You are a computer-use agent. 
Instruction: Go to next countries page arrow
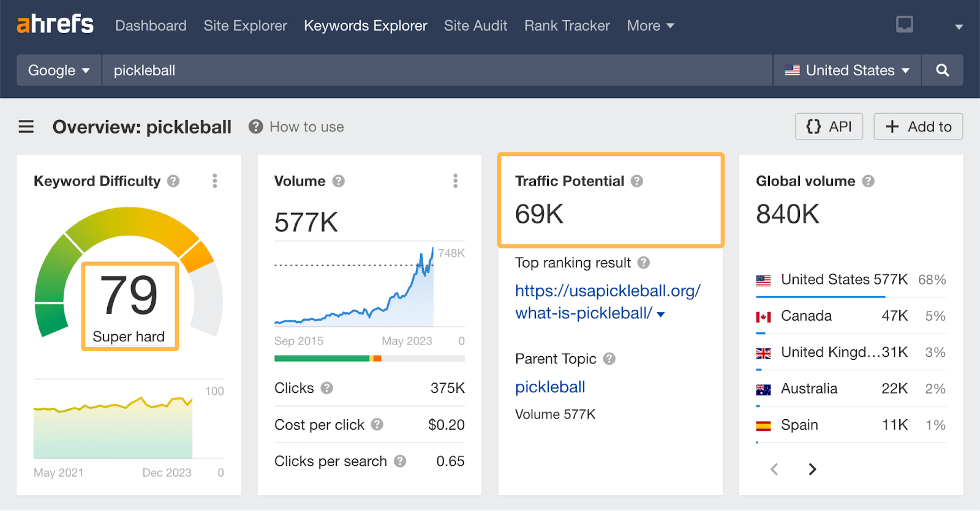[812, 469]
